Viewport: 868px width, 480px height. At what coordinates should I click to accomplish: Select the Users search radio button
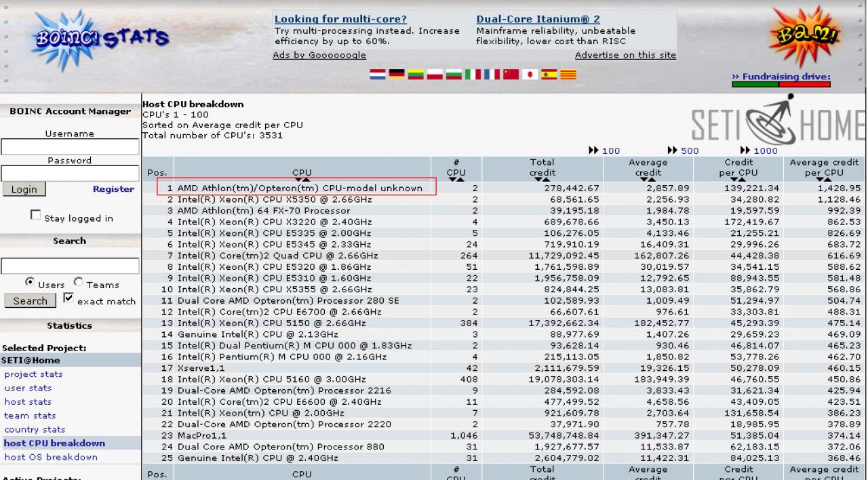[30, 281]
